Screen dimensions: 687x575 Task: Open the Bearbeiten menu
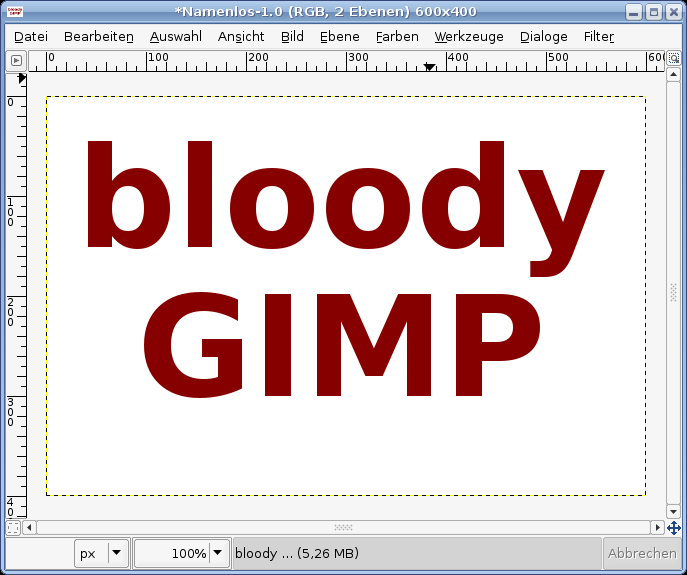click(x=99, y=37)
